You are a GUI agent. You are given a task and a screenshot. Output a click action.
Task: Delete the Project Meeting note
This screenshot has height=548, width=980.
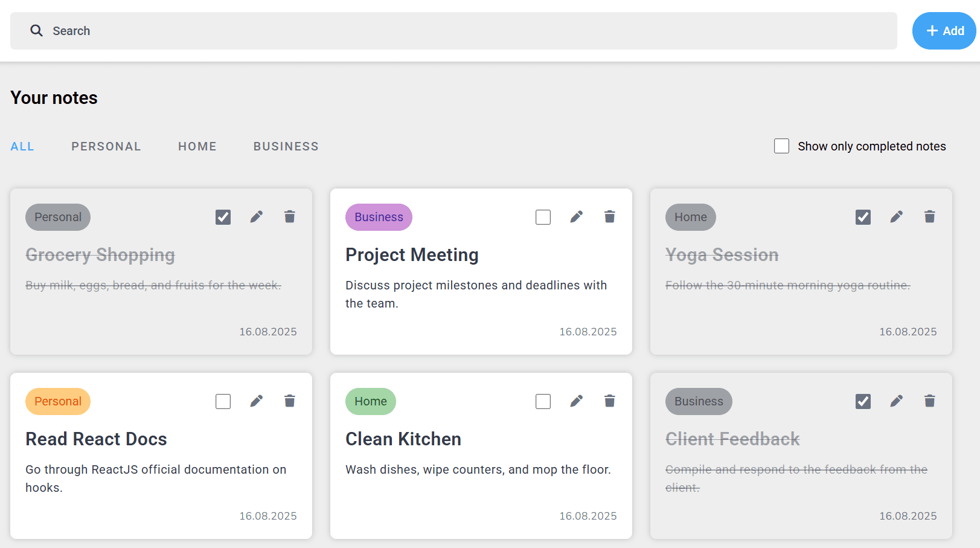click(610, 217)
